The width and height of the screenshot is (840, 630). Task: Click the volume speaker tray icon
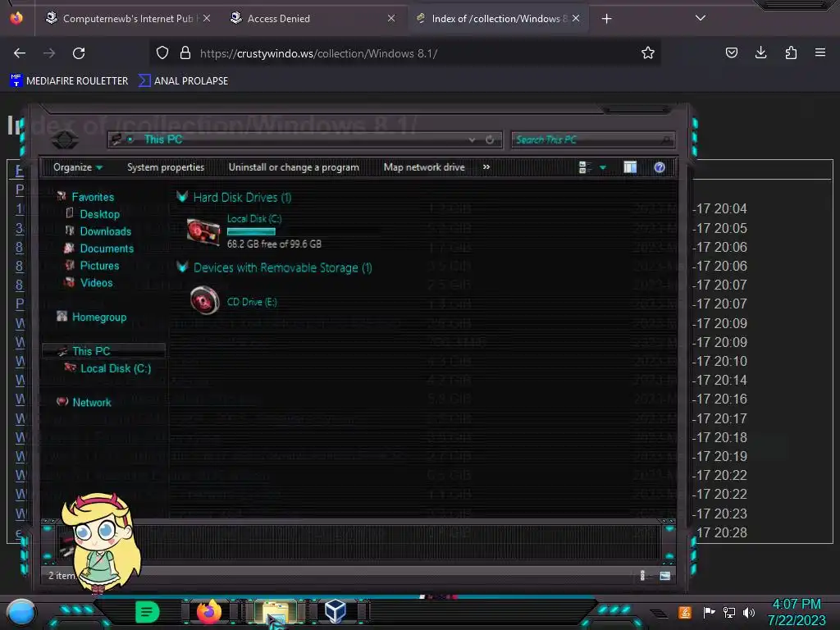[x=749, y=612]
